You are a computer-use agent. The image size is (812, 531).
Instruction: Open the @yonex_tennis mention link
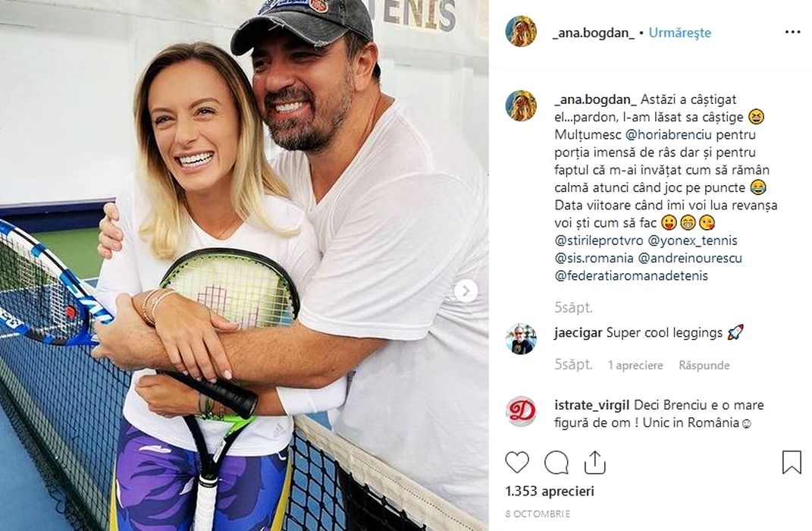692,240
